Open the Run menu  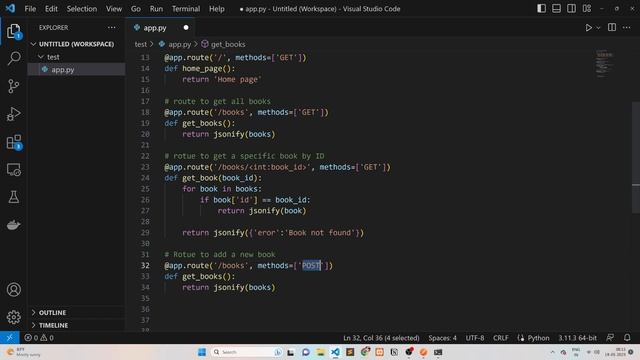[156, 9]
